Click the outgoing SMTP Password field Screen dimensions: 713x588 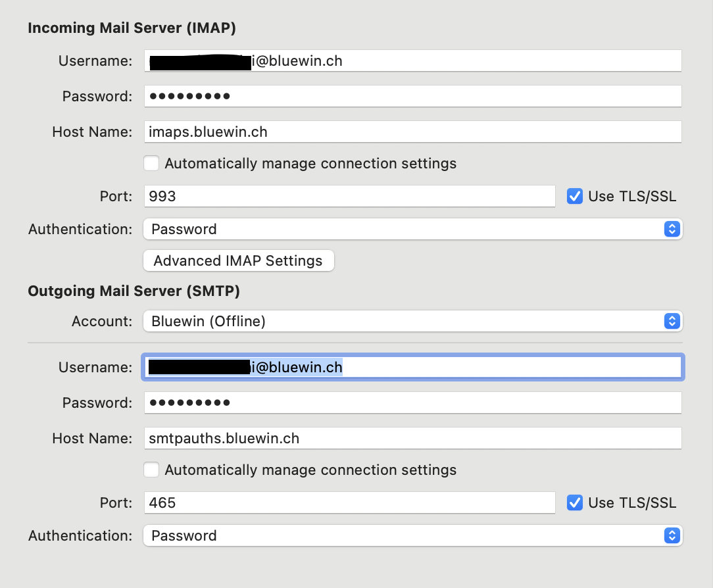tap(412, 403)
